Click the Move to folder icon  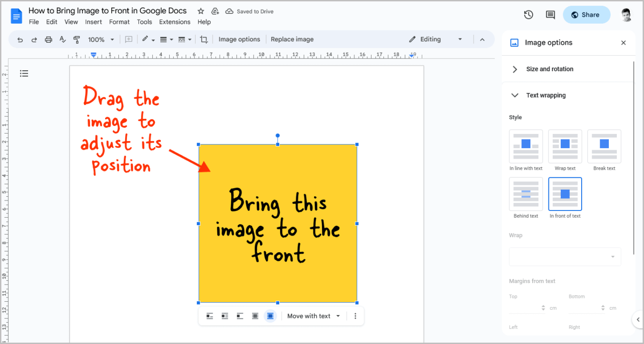point(215,11)
